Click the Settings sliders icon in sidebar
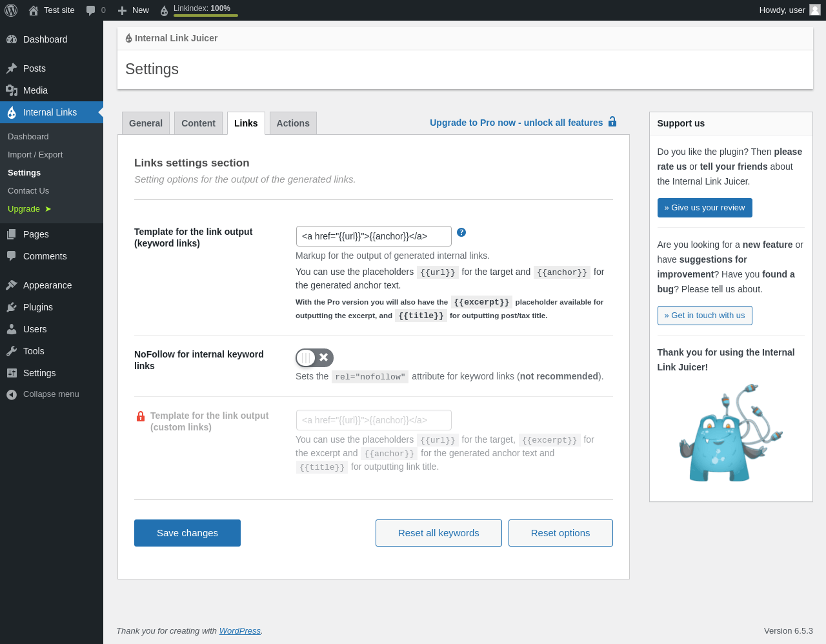Viewport: 826px width, 644px height. [12, 373]
